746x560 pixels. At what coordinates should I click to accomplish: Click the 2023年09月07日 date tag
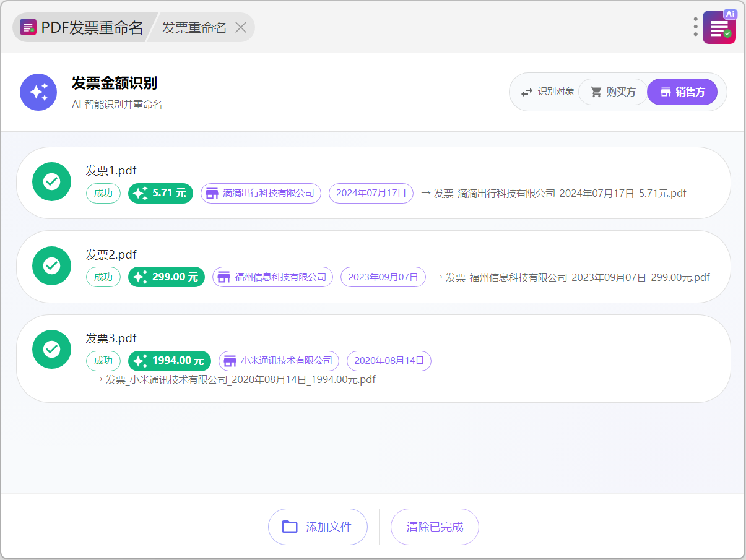coord(383,277)
